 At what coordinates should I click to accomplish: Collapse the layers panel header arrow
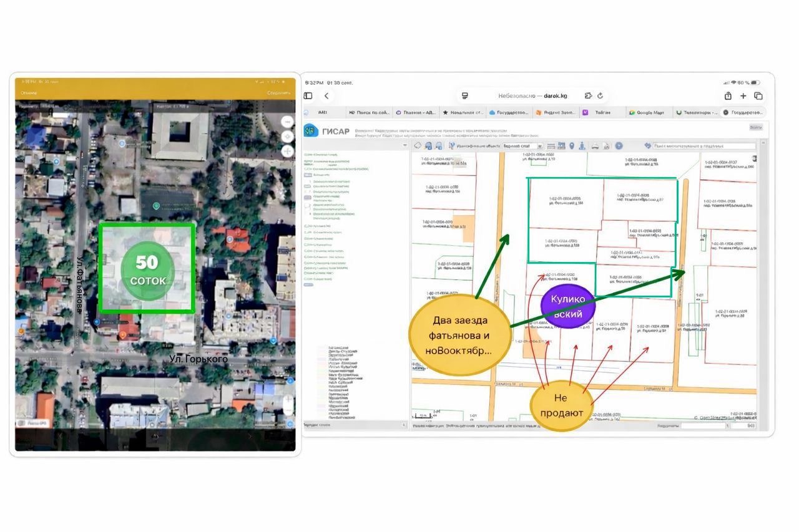(x=406, y=145)
